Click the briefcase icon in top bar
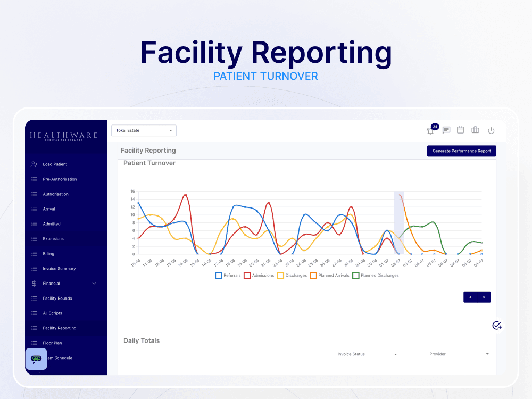This screenshot has width=532, height=399. [475, 130]
